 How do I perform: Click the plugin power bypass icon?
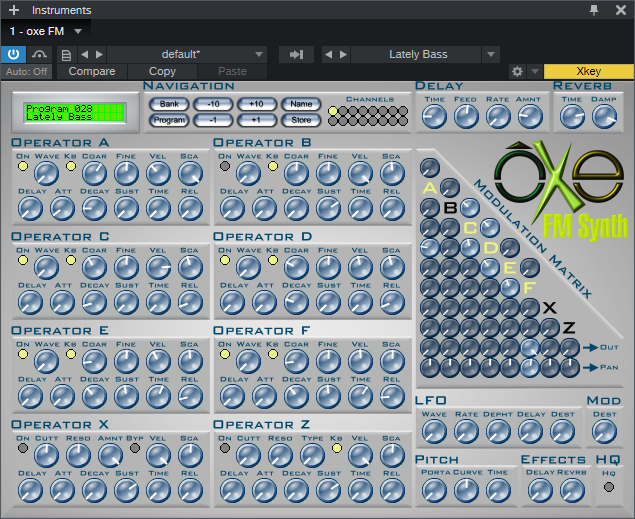pos(14,54)
